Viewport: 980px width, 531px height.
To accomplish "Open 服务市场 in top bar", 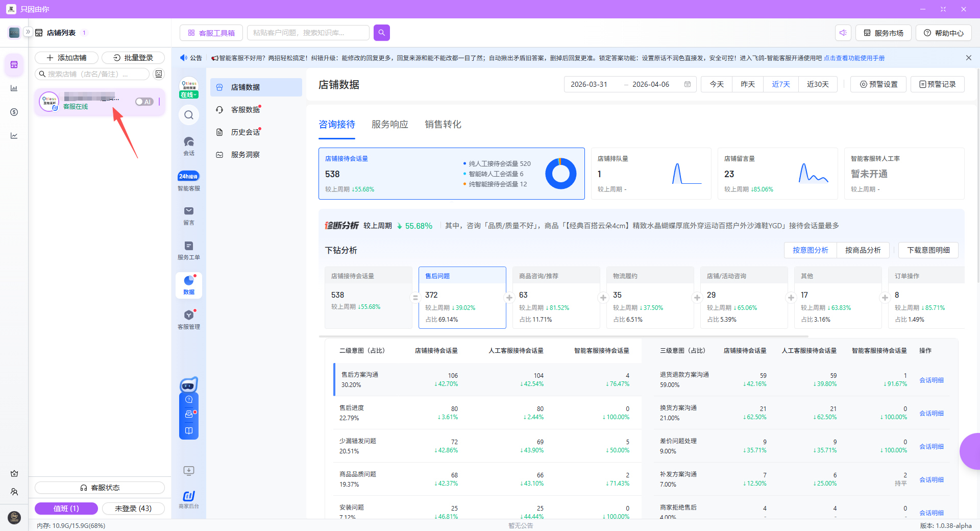I will pos(884,33).
